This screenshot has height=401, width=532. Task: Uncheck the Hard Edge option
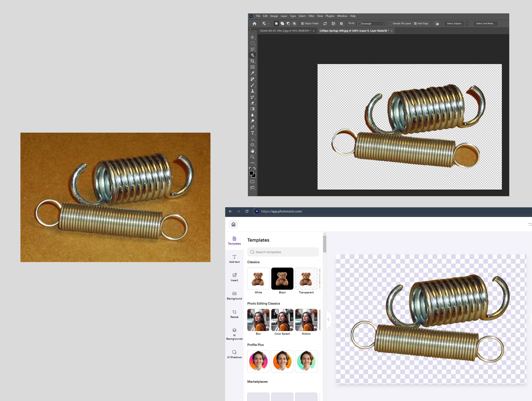(x=415, y=23)
